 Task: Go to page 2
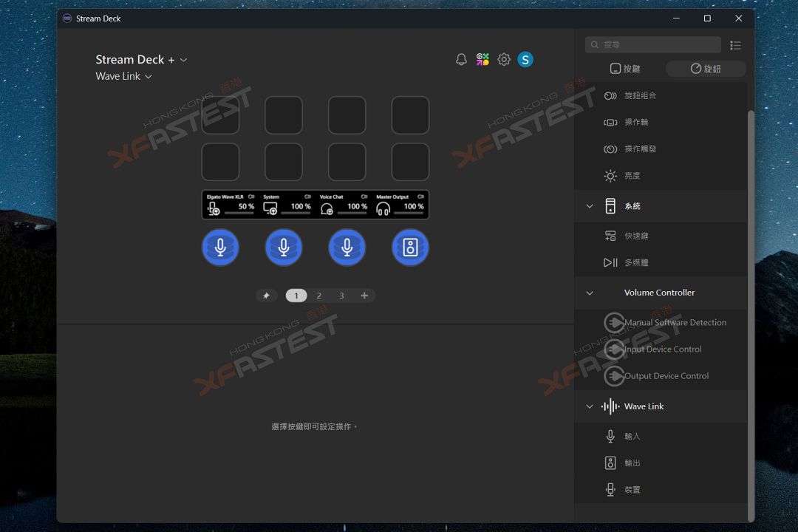(x=319, y=296)
